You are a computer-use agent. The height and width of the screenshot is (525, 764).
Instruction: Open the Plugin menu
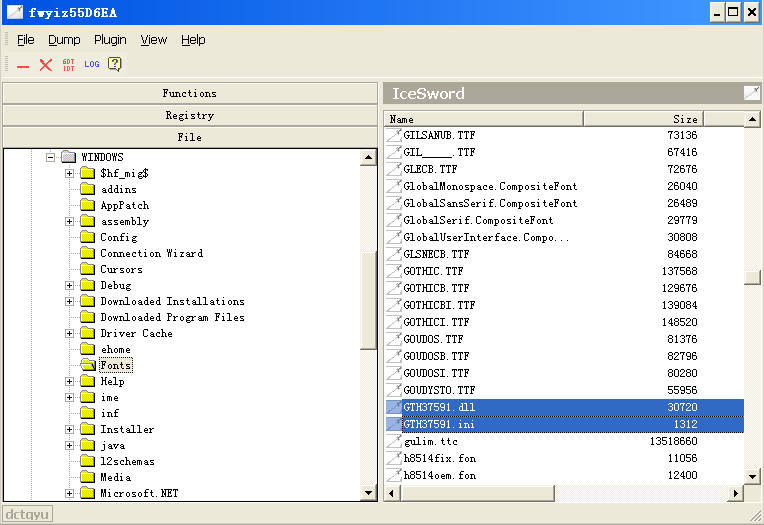click(110, 39)
